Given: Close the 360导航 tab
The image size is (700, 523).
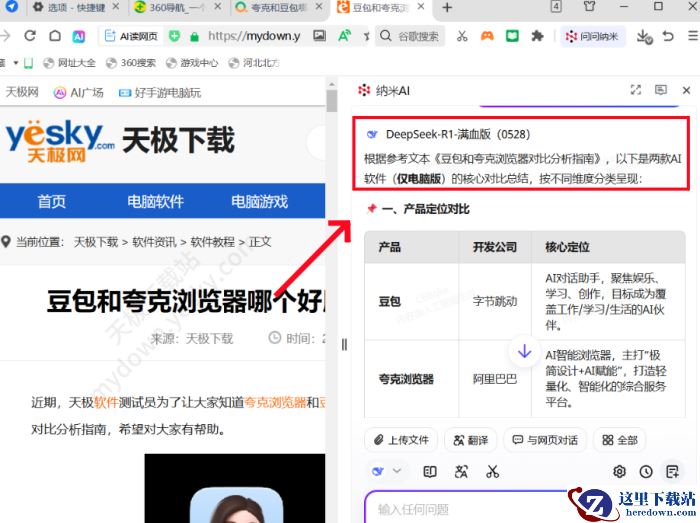Looking at the screenshot, I should 217,7.
